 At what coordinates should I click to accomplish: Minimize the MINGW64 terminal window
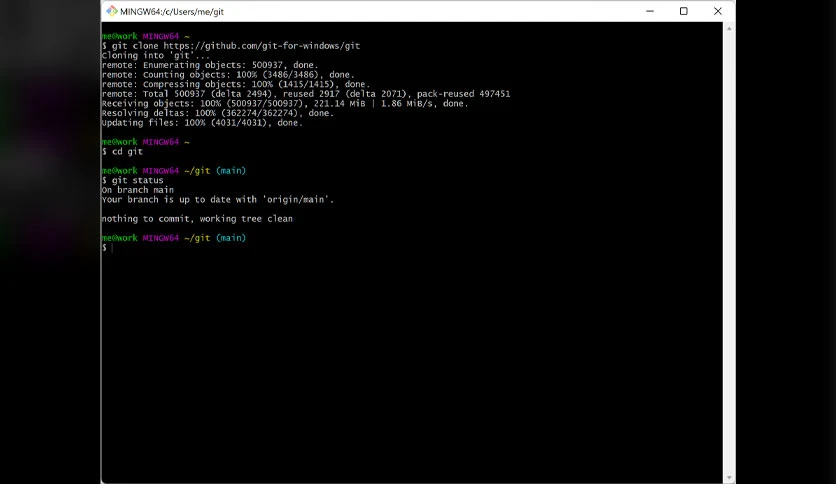649,11
